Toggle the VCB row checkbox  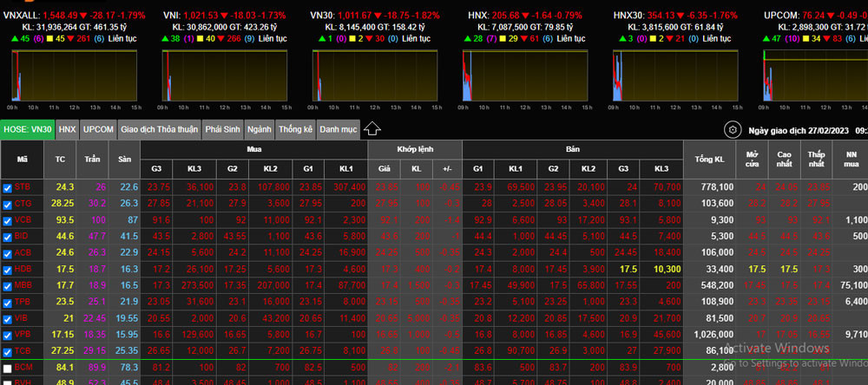8,220
